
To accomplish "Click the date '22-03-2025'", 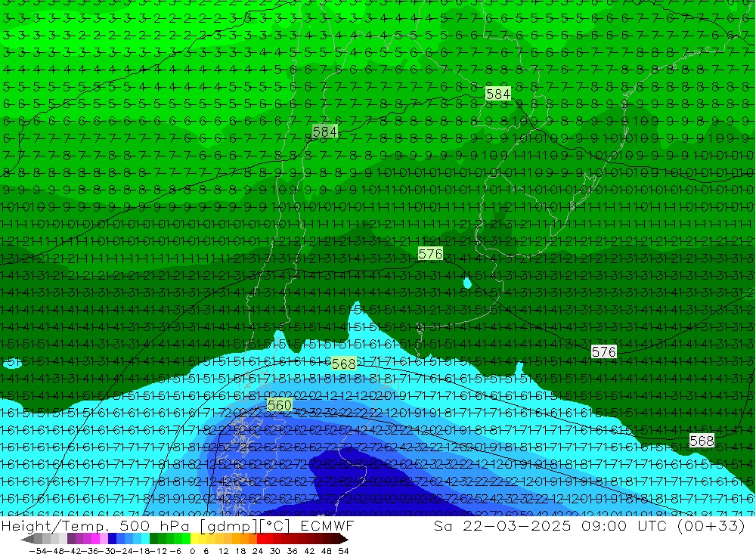I will (x=517, y=525).
